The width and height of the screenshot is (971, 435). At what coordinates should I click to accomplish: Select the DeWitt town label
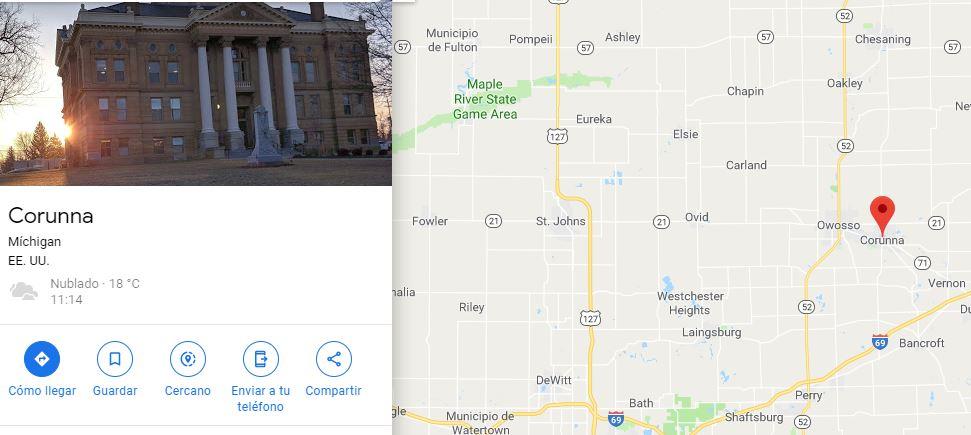pos(554,380)
